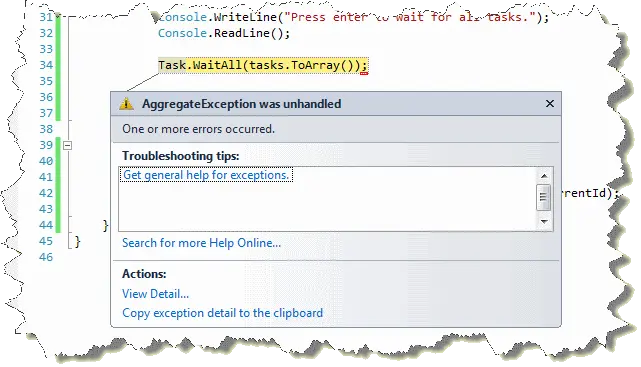Click the Console.ReadLine() code line

coord(224,33)
